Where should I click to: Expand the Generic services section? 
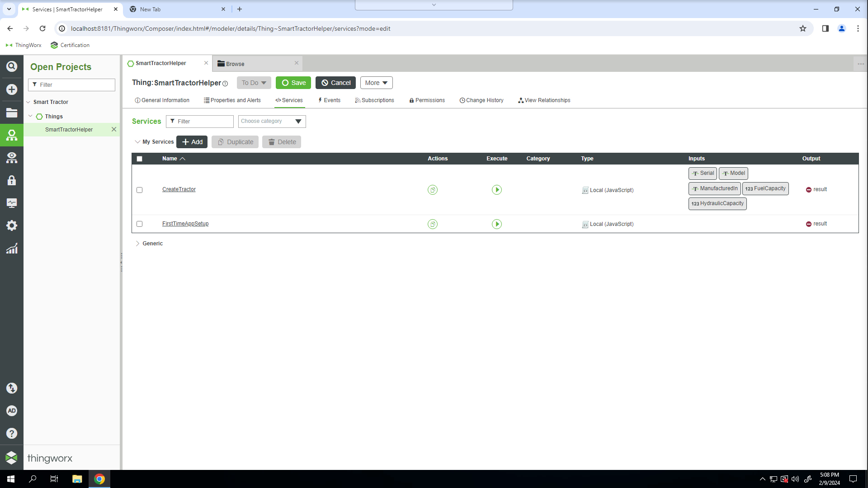137,244
